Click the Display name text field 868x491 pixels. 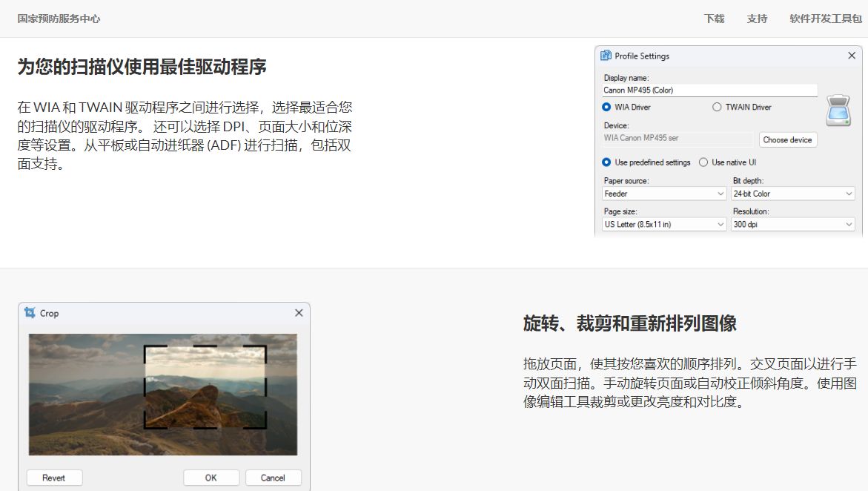[x=709, y=90]
